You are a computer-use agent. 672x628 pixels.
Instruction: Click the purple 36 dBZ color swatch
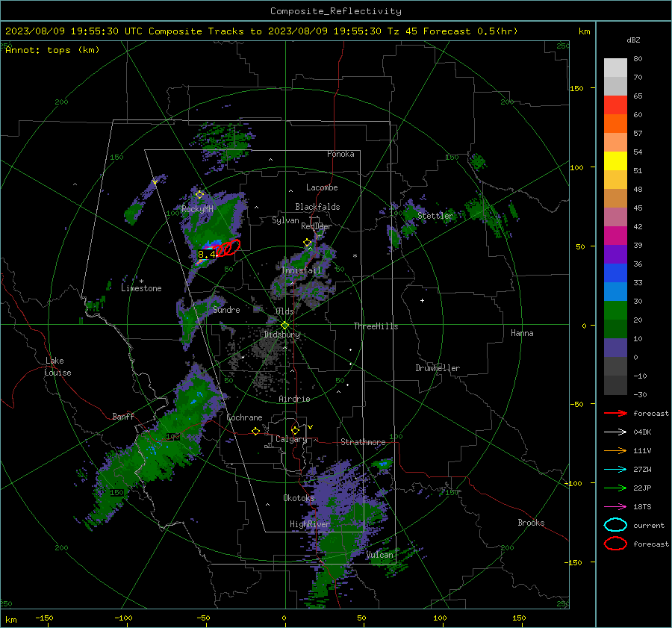tap(615, 254)
